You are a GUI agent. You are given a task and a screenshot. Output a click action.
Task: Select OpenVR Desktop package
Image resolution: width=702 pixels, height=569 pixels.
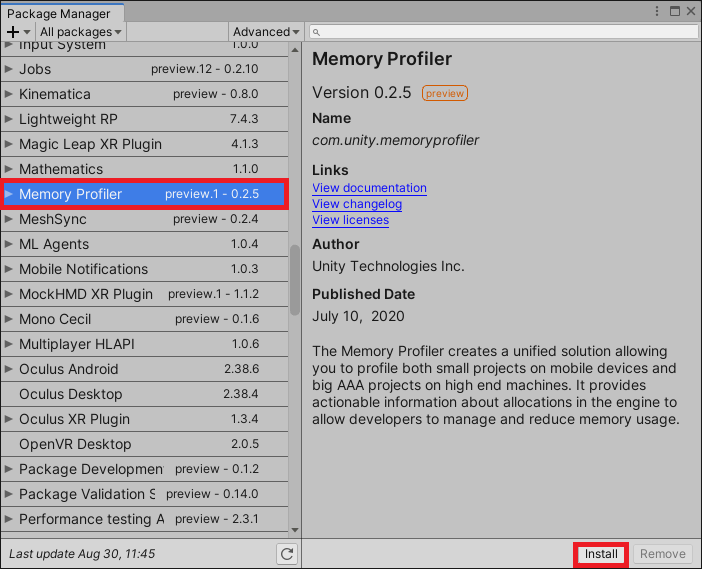[145, 444]
